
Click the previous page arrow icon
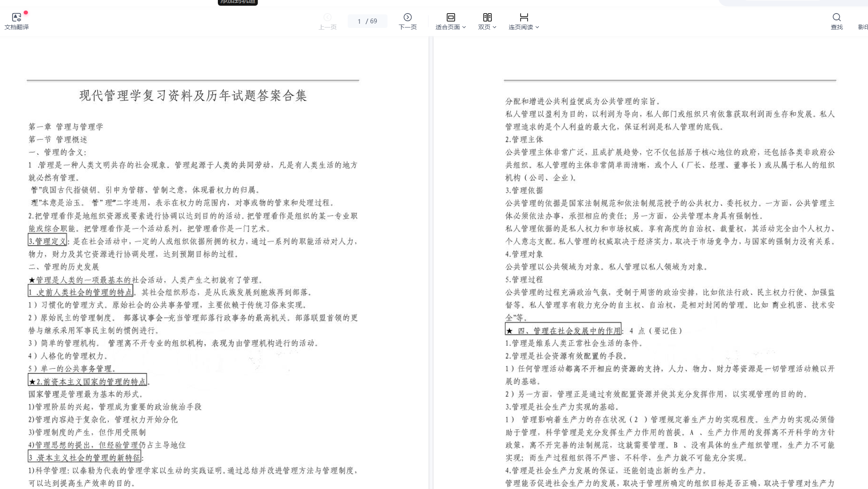click(x=327, y=17)
